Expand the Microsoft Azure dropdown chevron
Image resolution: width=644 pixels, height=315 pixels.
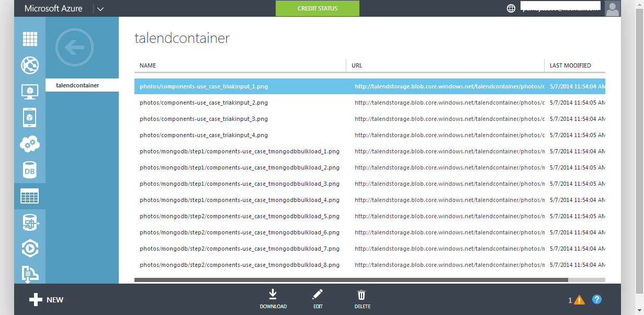100,8
